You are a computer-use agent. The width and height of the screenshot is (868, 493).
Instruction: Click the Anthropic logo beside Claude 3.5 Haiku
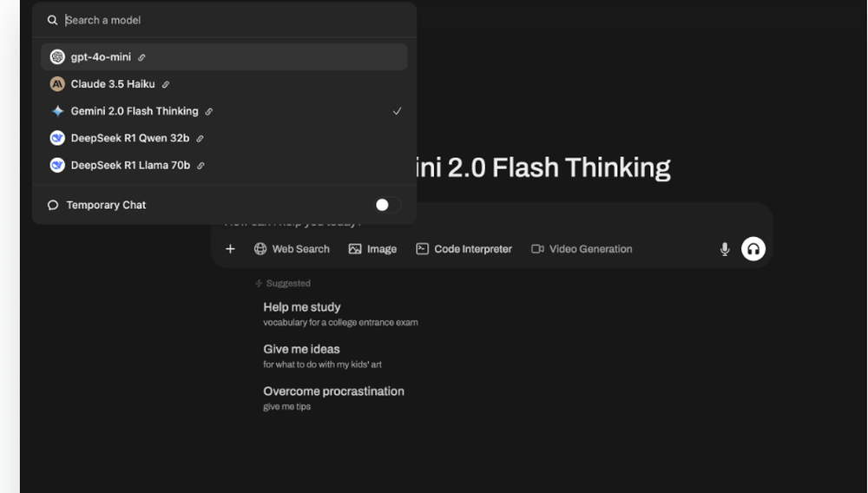(x=57, y=84)
